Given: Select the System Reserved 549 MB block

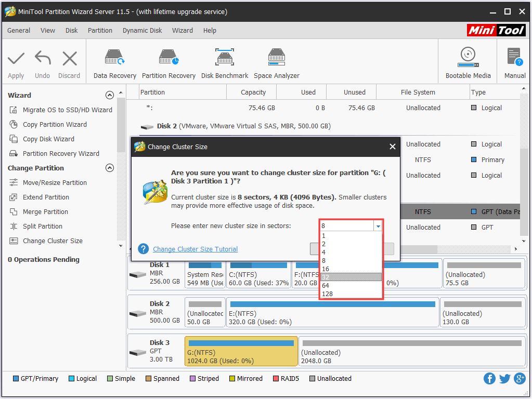Looking at the screenshot, I should tap(205, 274).
